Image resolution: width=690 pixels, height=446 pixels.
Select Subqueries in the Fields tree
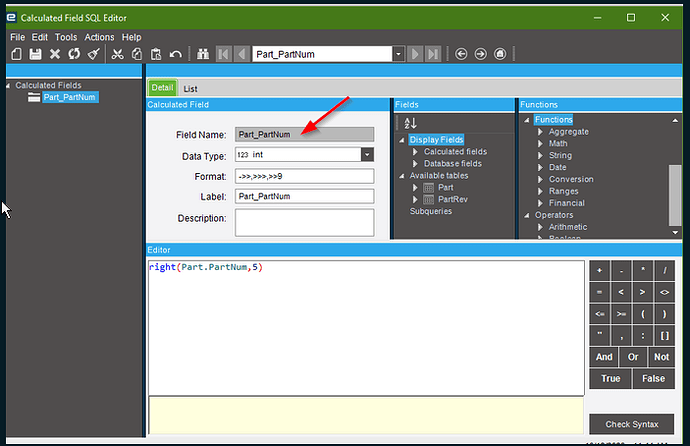[431, 211]
